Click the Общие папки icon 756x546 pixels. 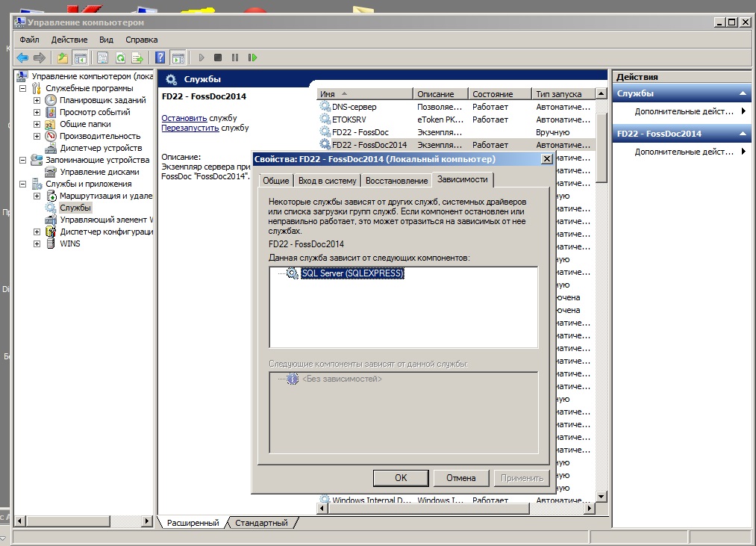click(x=51, y=124)
